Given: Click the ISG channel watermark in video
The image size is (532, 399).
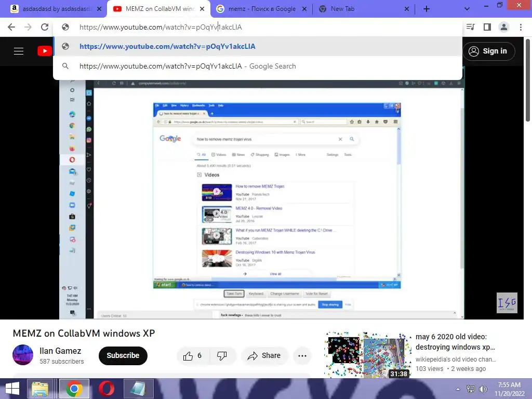Looking at the screenshot, I should (x=507, y=303).
